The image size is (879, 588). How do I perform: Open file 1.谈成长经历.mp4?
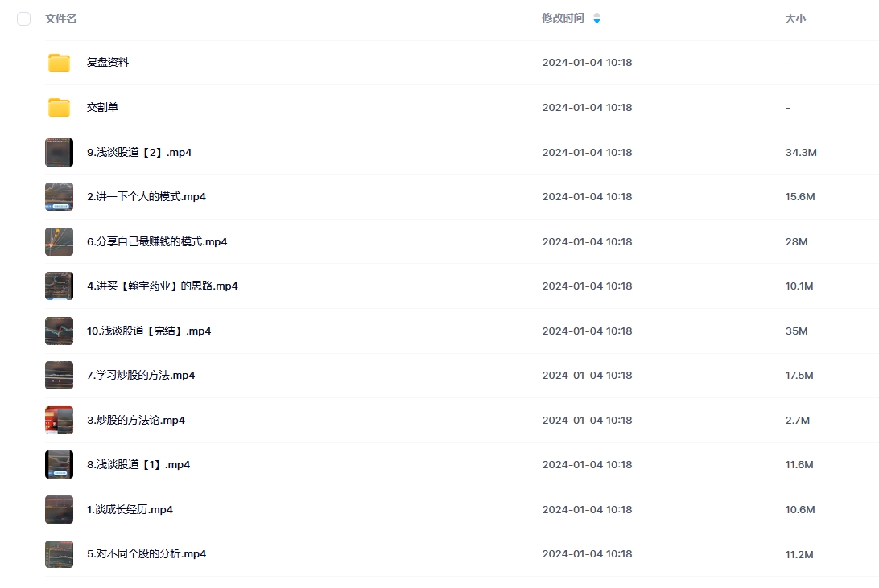130,510
